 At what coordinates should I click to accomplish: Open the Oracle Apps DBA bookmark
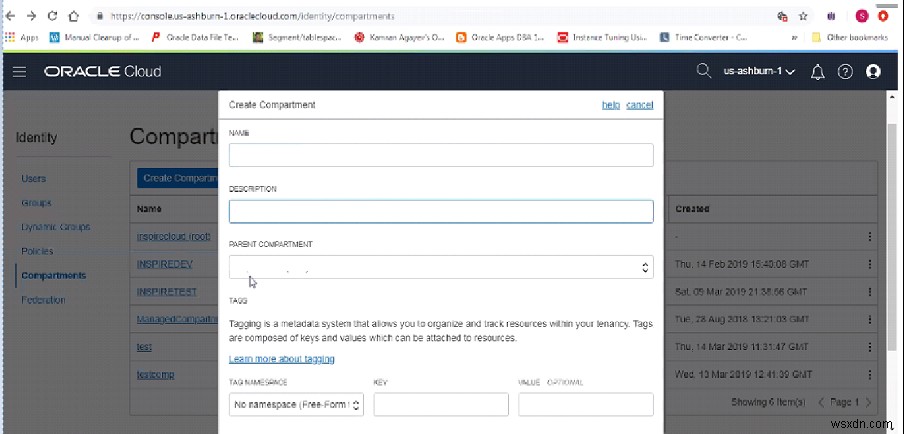tap(500, 37)
